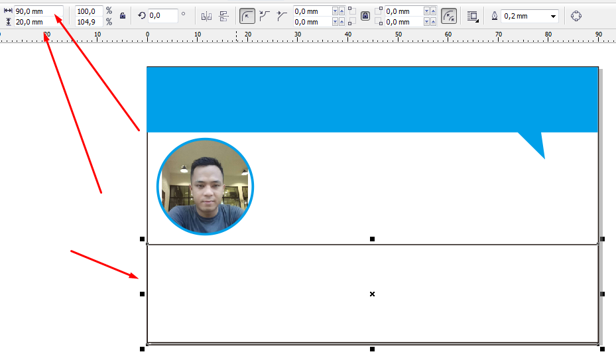Click the horizontal scale factor field 100,0
This screenshot has height=364, width=616.
point(89,11)
